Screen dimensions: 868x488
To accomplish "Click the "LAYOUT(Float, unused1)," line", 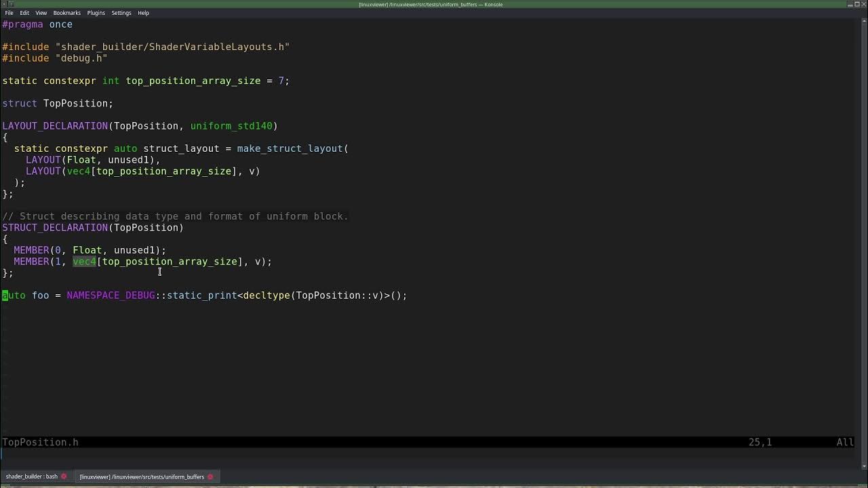I will pos(93,160).
